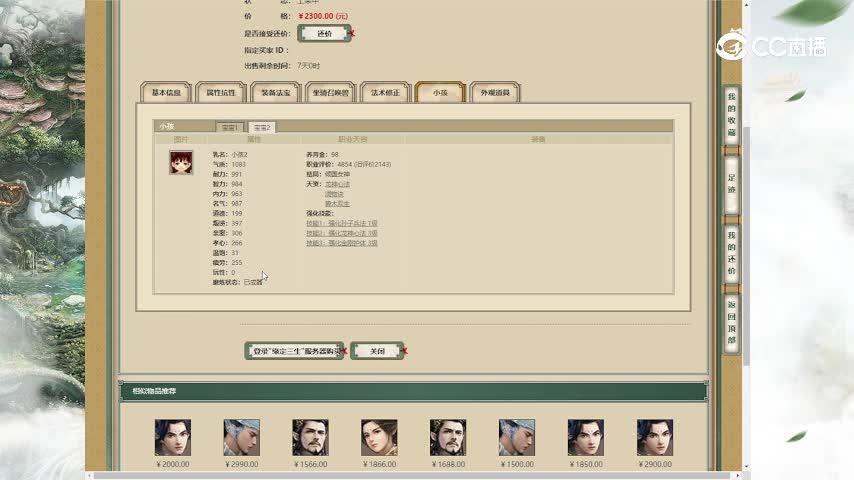Open the 外观道具 tab
854x480 pixels.
[495, 93]
